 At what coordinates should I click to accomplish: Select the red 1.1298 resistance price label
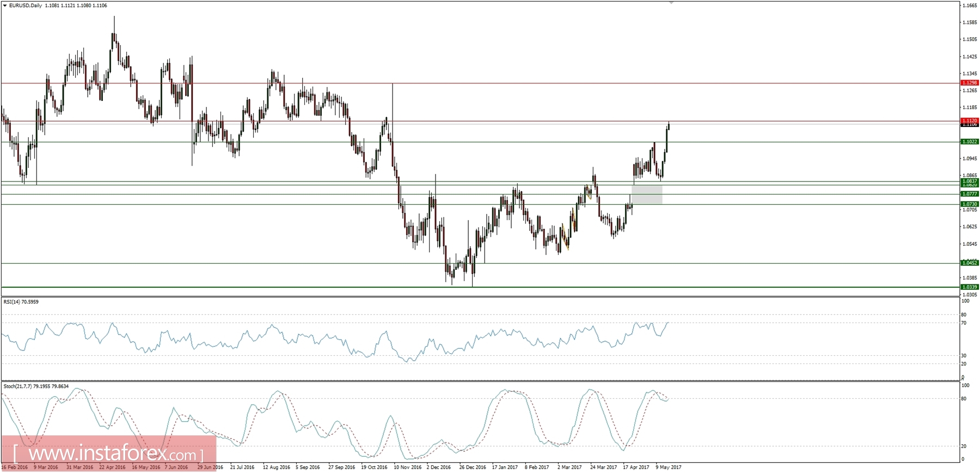(x=970, y=83)
